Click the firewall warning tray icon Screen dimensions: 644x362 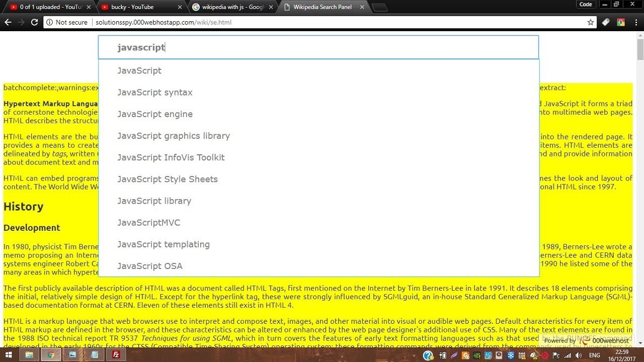(x=522, y=355)
